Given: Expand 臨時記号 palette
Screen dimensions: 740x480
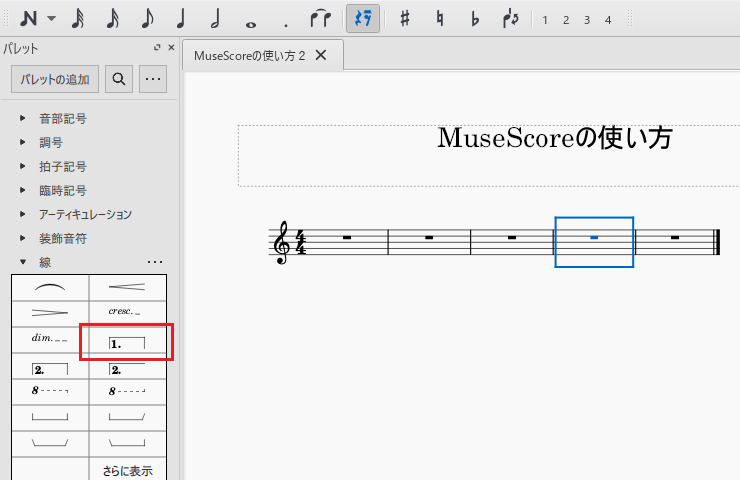Looking at the screenshot, I should [x=23, y=190].
